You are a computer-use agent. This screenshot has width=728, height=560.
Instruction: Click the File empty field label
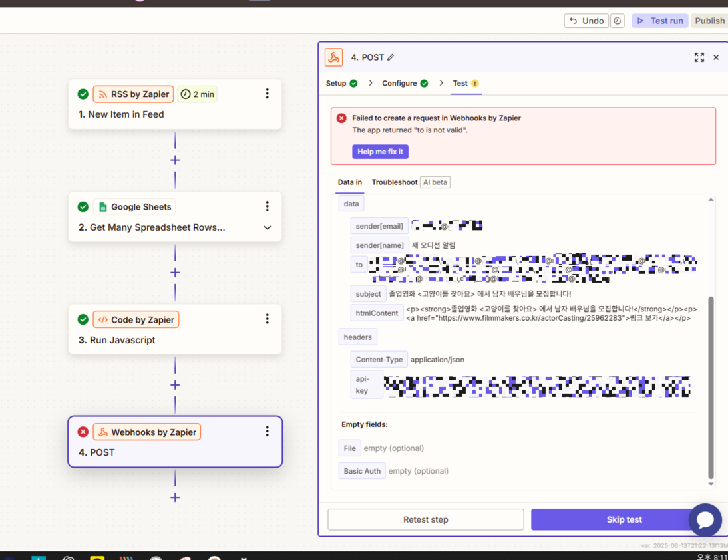coord(349,448)
